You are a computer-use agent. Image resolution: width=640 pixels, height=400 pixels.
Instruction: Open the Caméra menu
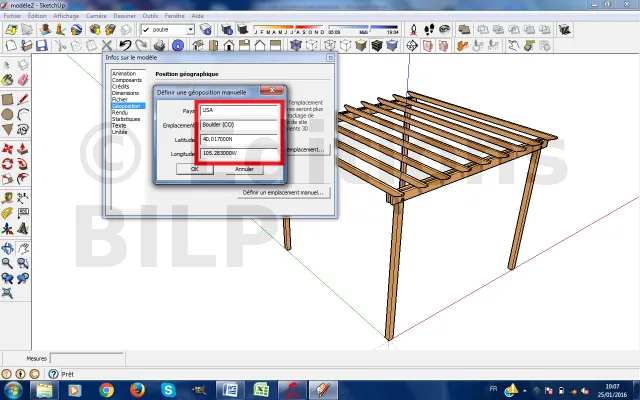(x=96, y=17)
